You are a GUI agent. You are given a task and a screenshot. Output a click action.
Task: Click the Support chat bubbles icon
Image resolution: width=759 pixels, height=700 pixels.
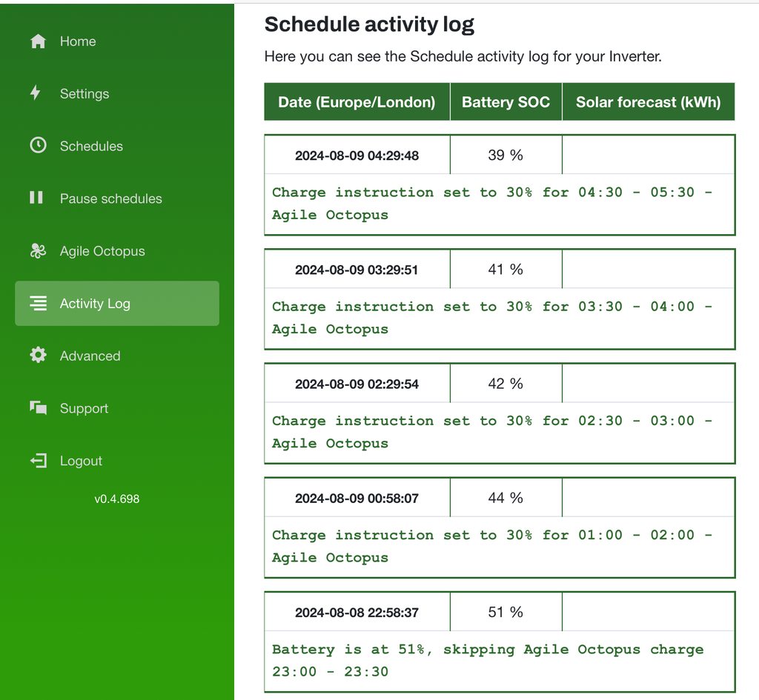click(x=38, y=407)
